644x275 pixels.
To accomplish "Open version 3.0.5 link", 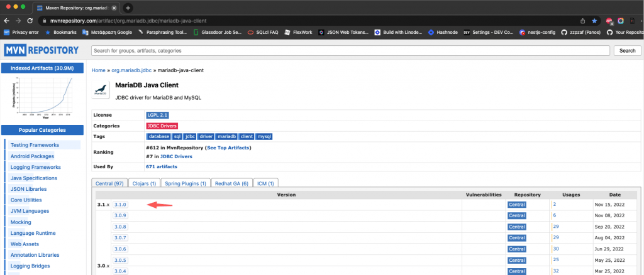I will click(120, 261).
